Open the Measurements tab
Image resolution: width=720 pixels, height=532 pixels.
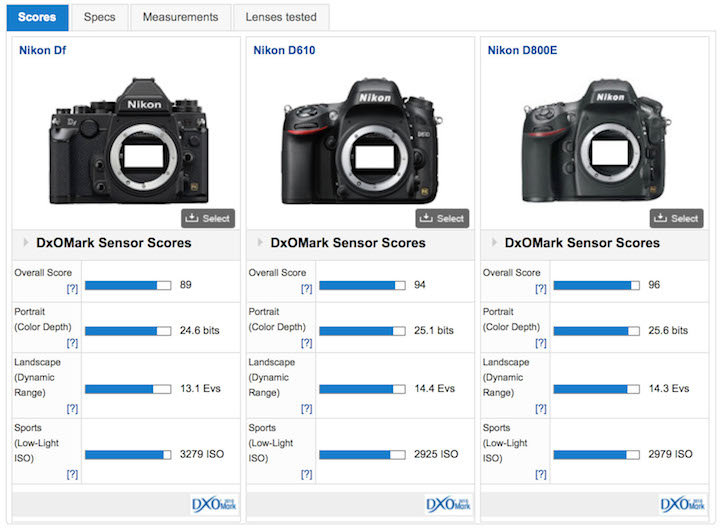click(180, 17)
